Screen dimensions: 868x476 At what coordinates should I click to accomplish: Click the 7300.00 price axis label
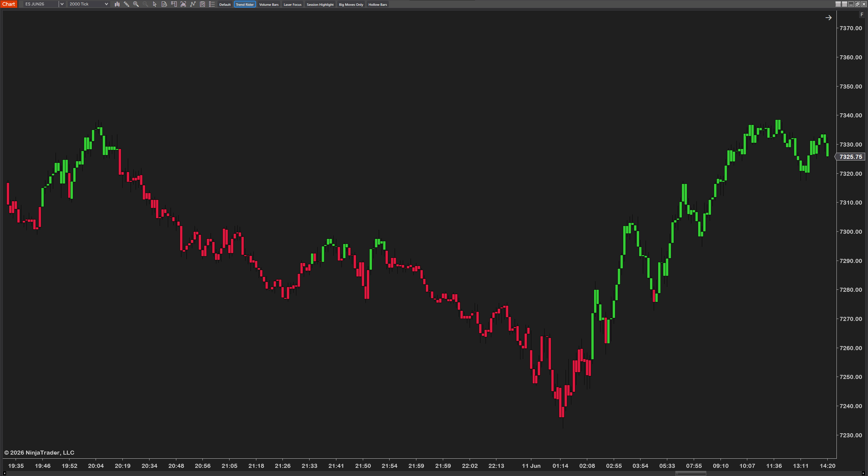[851, 232]
